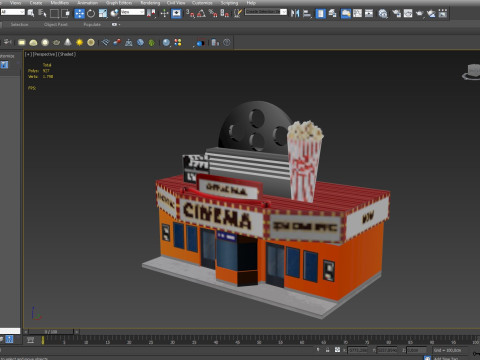Viewport: 480px width, 360px height.
Task: Toggle the Ribbon display button
Action: tap(346, 13)
